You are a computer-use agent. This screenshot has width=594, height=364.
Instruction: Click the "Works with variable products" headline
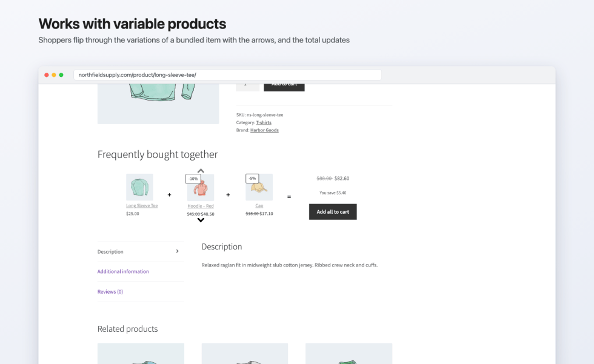132,24
